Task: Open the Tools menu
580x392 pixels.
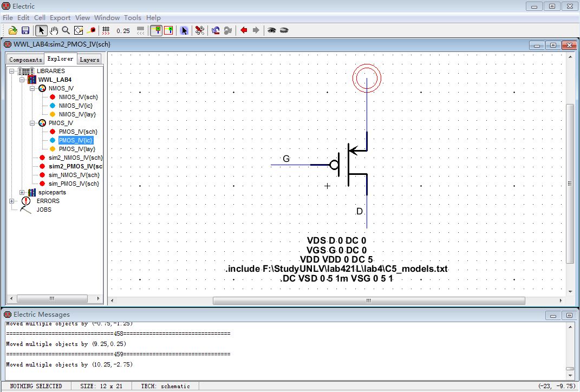Action: pos(133,18)
